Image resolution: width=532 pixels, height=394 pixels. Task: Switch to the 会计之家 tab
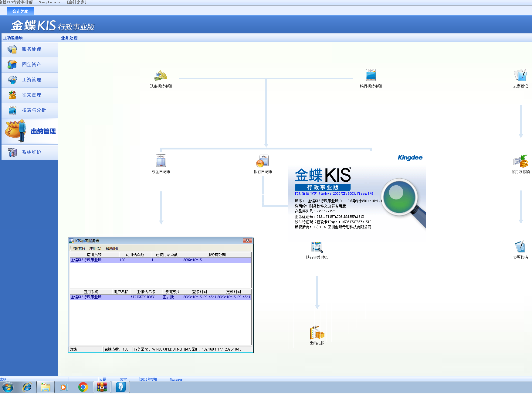point(20,11)
